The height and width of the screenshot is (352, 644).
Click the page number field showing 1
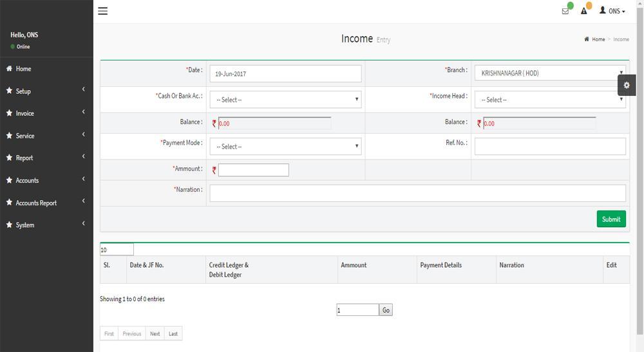[x=357, y=310]
